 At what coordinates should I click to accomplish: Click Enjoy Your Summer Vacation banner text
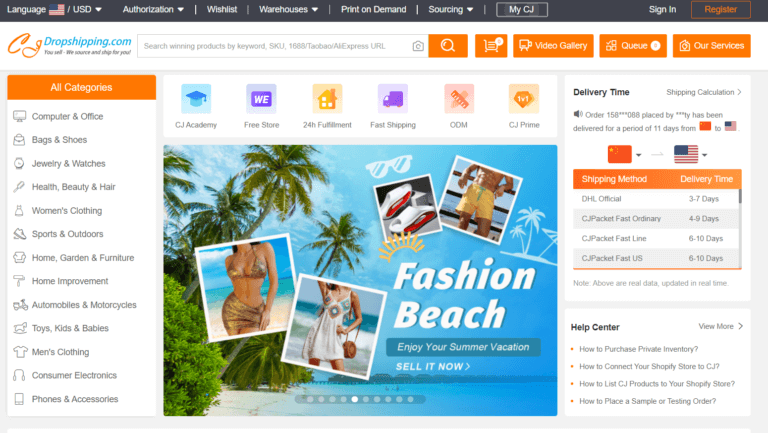coord(463,347)
